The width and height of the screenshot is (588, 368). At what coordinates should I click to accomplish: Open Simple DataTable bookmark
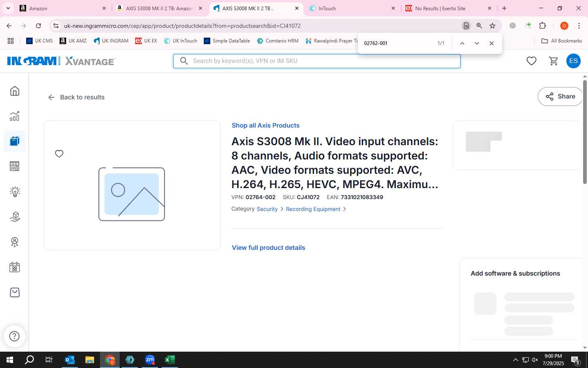(227, 41)
